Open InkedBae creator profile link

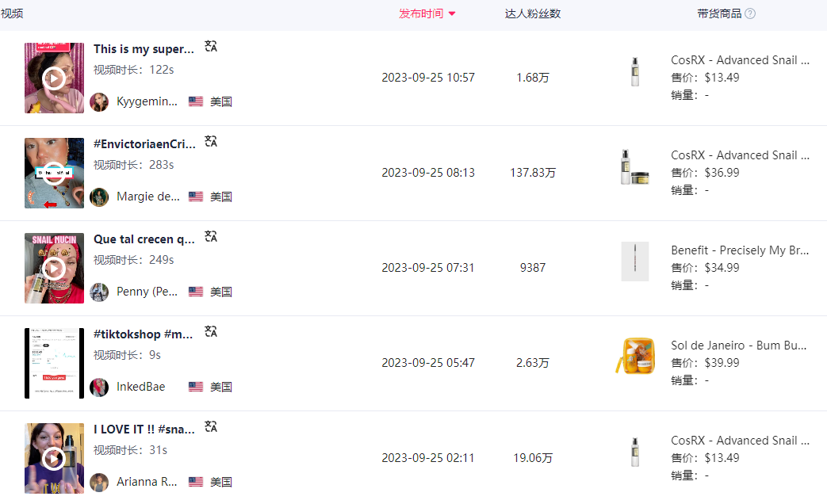tap(141, 387)
